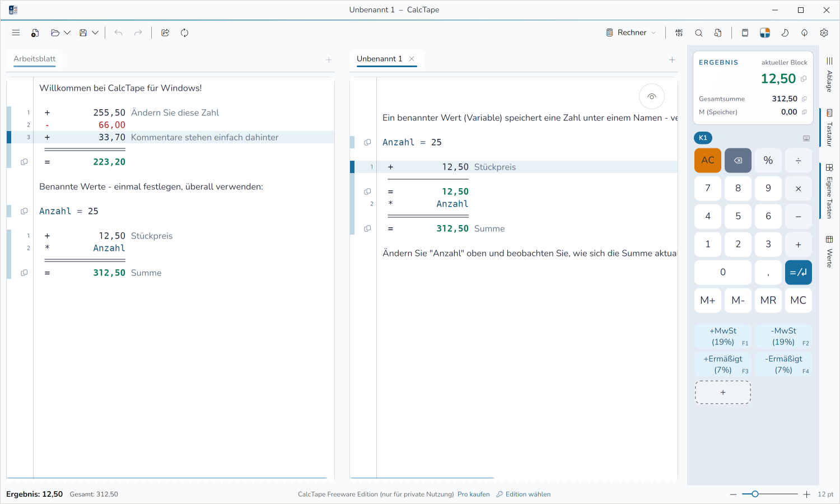The width and height of the screenshot is (840, 504).
Task: Increase zoom with the plus button
Action: coord(806,494)
